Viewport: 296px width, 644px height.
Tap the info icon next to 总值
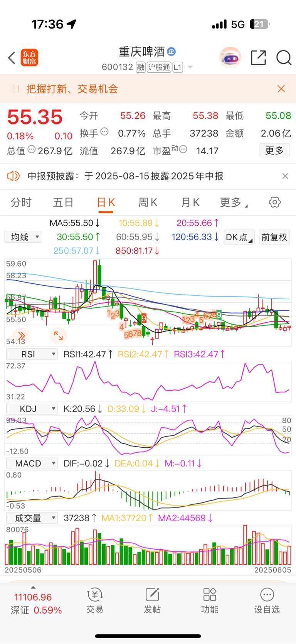(32, 149)
